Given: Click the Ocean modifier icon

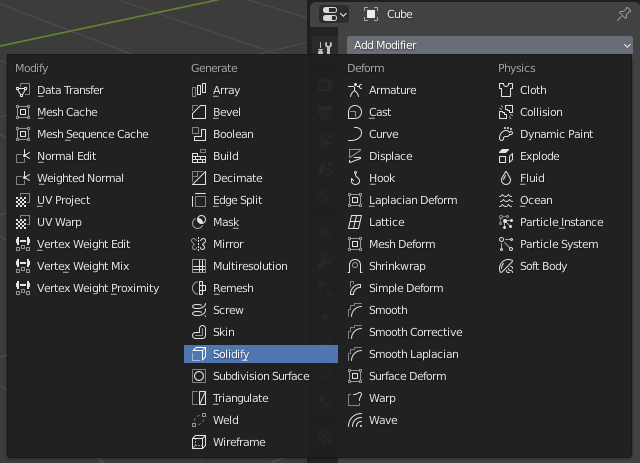Looking at the screenshot, I should [506, 200].
